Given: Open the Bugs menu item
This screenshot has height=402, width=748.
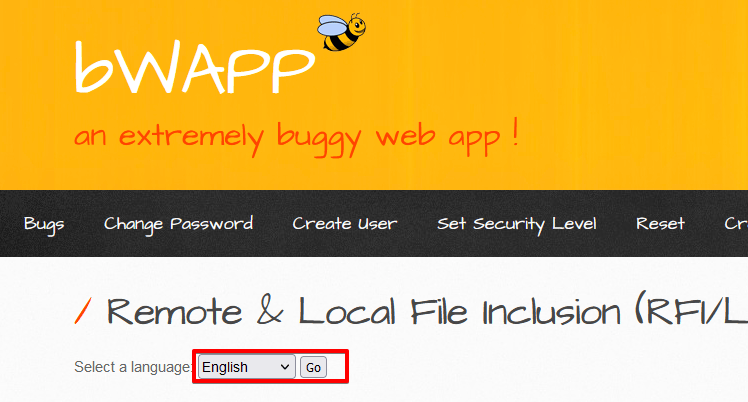Looking at the screenshot, I should (x=44, y=224).
